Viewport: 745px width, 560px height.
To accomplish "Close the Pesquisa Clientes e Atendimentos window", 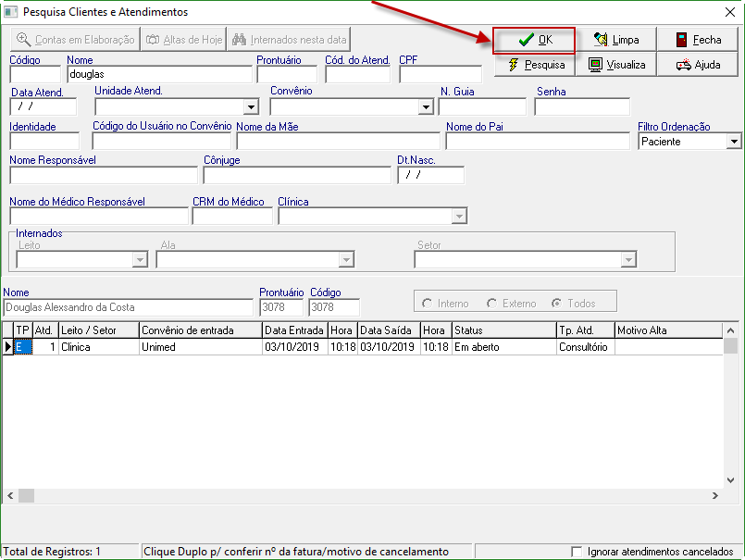I will [x=730, y=12].
